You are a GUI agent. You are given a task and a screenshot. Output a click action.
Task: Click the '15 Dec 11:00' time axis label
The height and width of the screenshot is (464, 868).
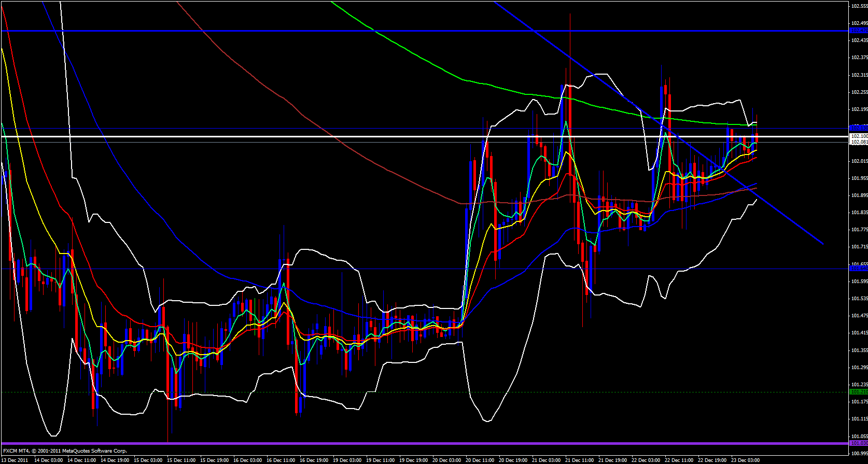tap(181, 460)
